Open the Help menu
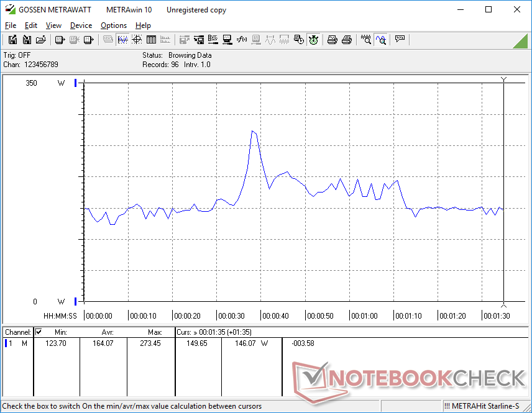This screenshot has height=413, width=532. pos(143,25)
